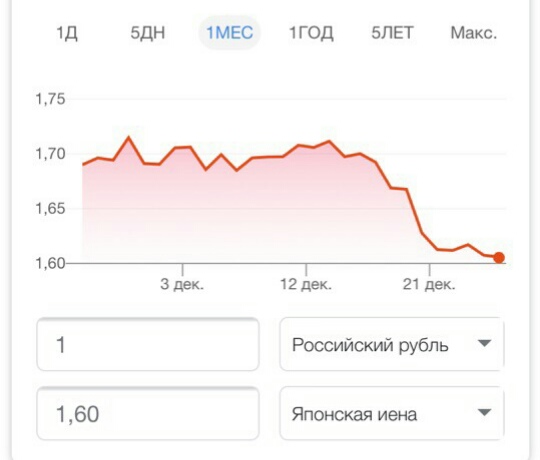Click the chart line's steep drop before 21 дек.

(x=415, y=211)
